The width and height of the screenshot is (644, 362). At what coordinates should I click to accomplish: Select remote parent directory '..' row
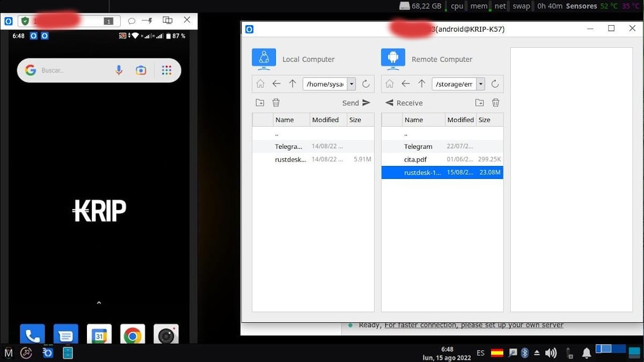tap(442, 133)
